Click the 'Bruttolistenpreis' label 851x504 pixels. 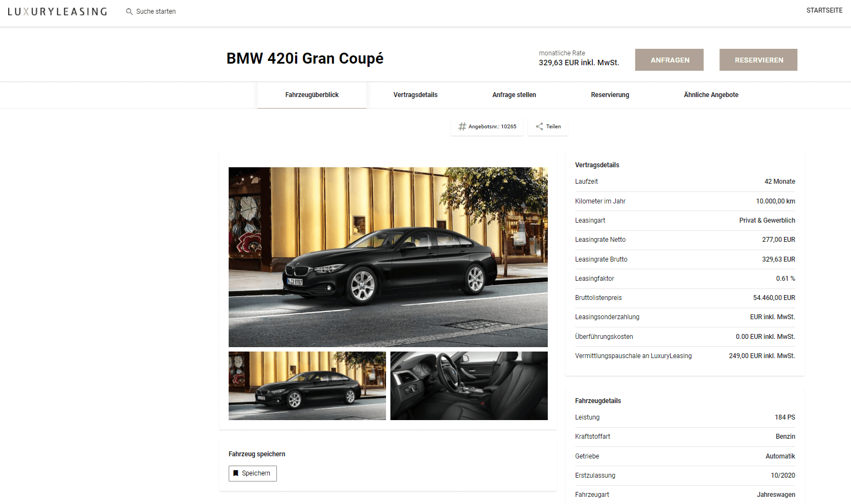pos(598,298)
